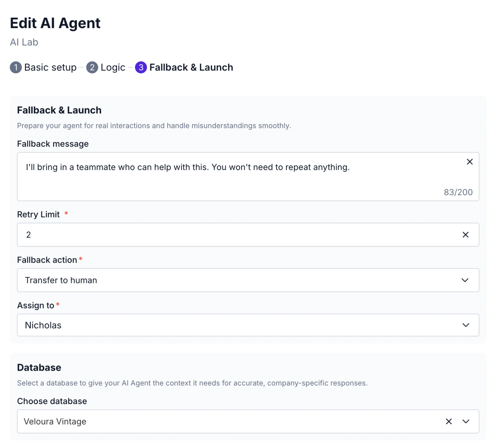Image resolution: width=500 pixels, height=448 pixels.
Task: Click the Fallback message label
Action: click(53, 144)
